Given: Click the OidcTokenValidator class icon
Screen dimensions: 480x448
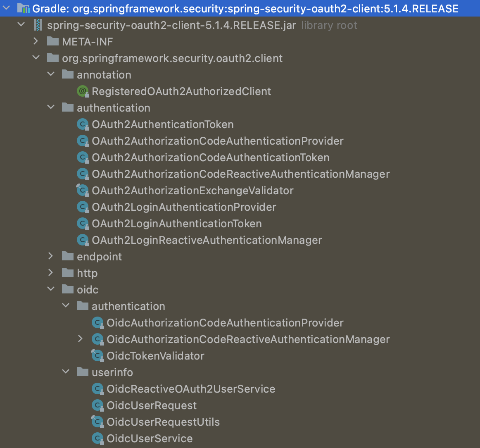Looking at the screenshot, I should (97, 355).
